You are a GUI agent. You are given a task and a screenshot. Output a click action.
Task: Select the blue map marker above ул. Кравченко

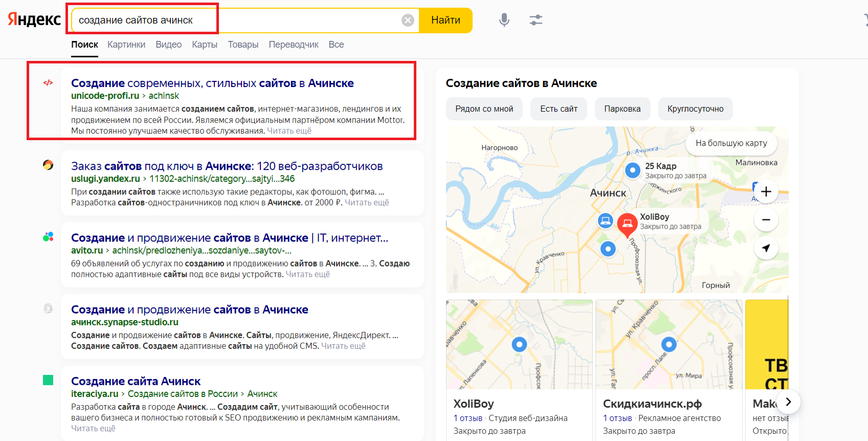(x=608, y=249)
